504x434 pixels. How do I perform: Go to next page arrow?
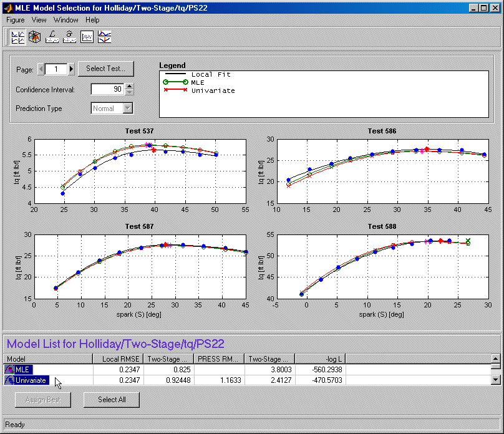tap(71, 69)
